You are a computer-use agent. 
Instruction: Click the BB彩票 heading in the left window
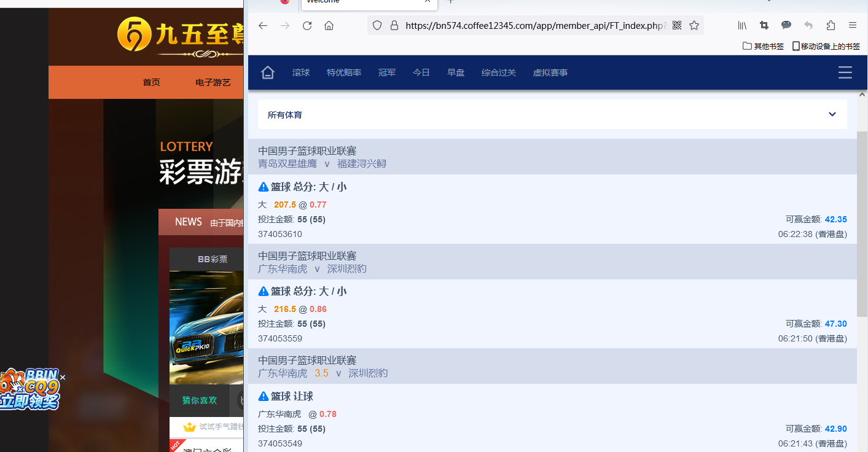tap(213, 259)
